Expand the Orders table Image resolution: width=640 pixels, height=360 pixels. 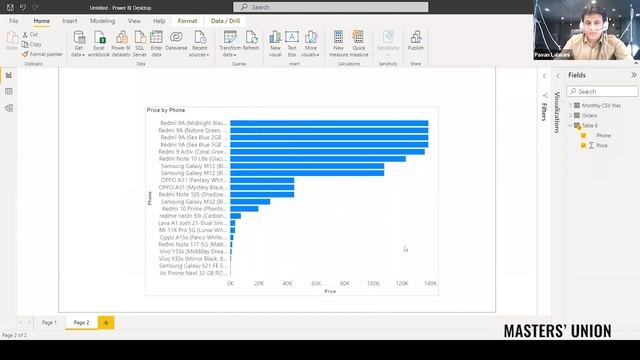pyautogui.click(x=571, y=116)
